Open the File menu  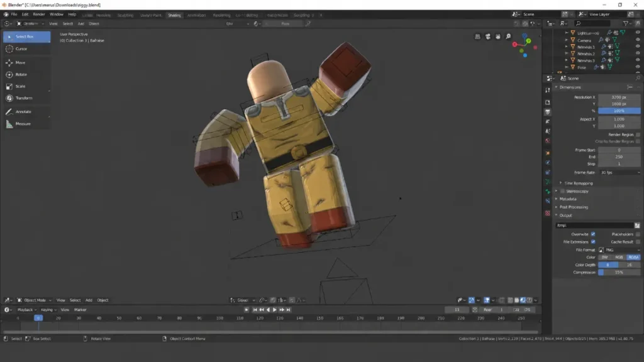(x=14, y=14)
